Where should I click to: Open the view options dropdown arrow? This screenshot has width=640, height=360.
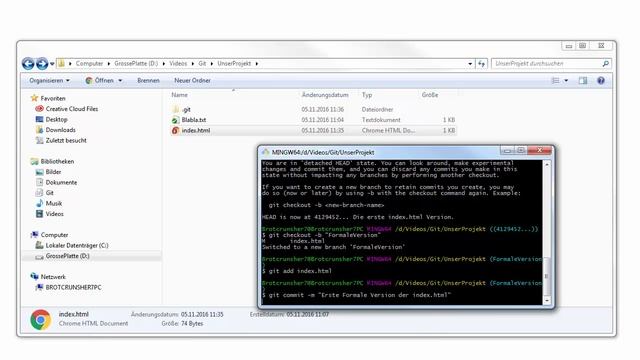point(566,81)
